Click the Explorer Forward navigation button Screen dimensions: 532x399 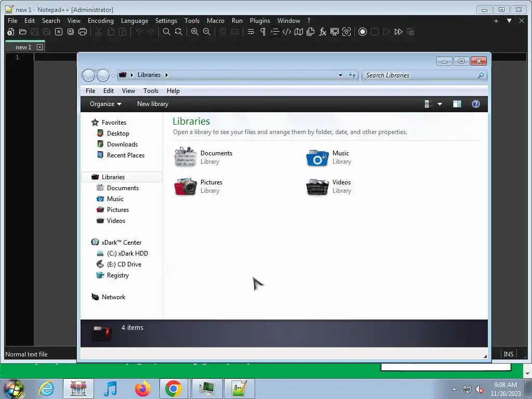coord(103,75)
